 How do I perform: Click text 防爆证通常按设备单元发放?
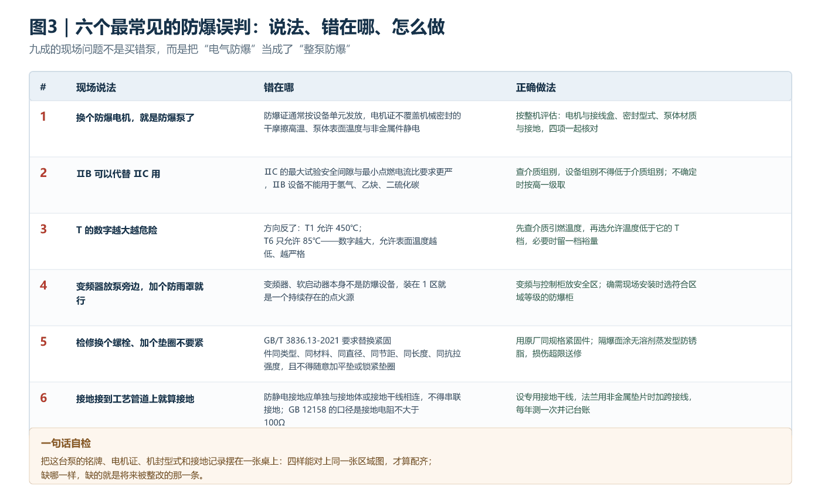[x=362, y=122]
